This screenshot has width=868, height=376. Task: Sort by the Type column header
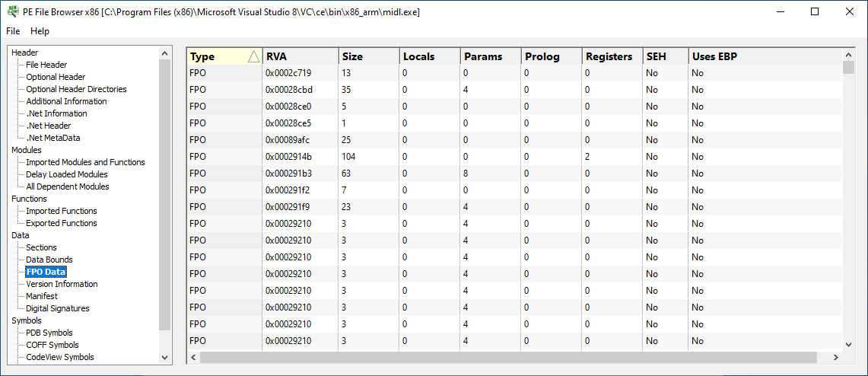pyautogui.click(x=224, y=56)
